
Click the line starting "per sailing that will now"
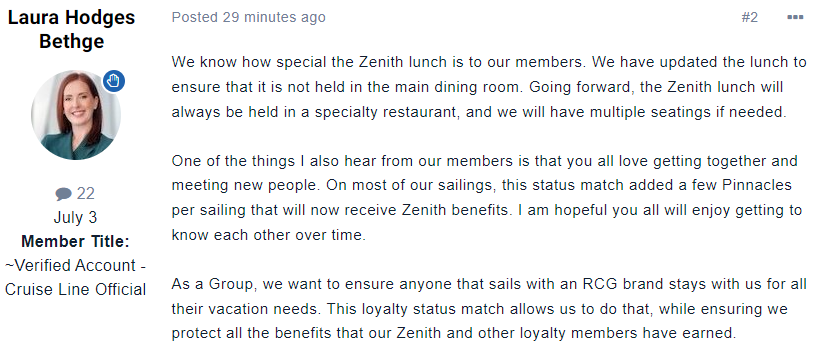tap(487, 211)
